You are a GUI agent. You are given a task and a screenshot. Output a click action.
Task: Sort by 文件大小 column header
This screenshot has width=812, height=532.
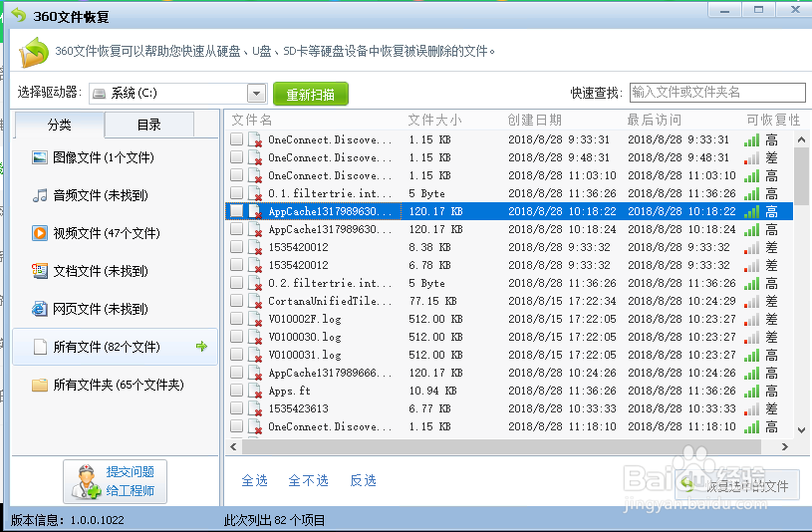(x=434, y=121)
